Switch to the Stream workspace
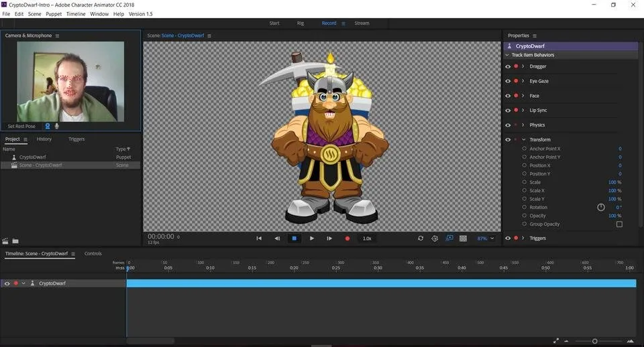Image resolution: width=644 pixels, height=347 pixels. pos(362,23)
